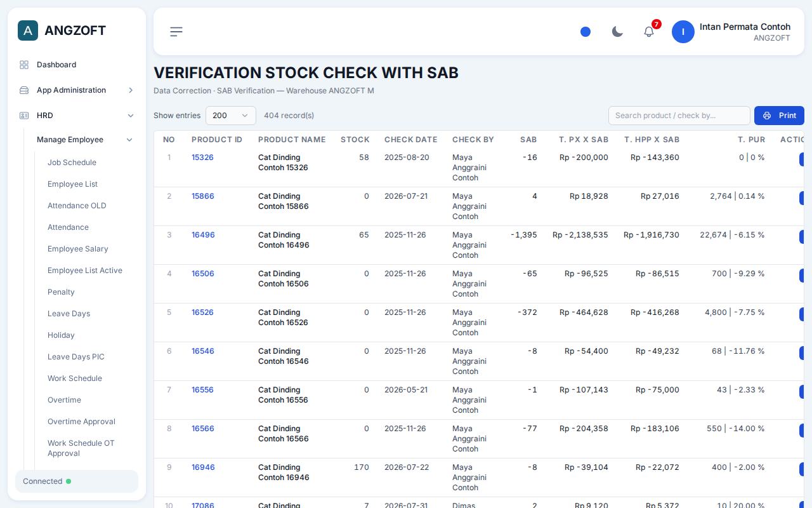Open product ID 15326 link
Image resolution: width=812 pixels, height=508 pixels.
click(202, 157)
